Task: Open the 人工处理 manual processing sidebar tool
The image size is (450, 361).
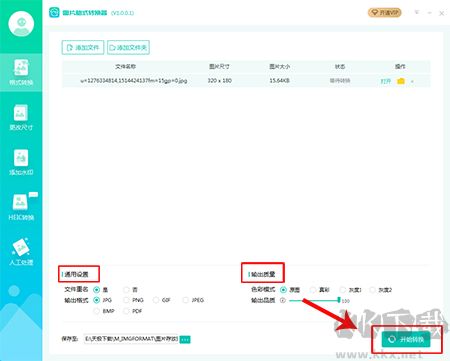Action: (x=21, y=252)
